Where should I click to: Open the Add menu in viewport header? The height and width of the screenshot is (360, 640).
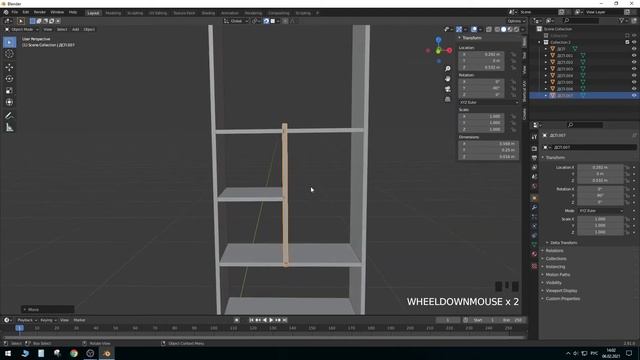[76, 29]
